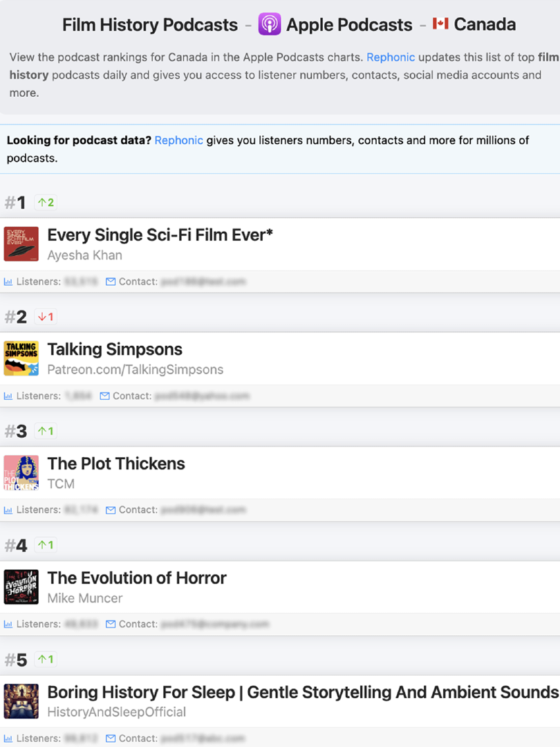
Task: Click the Apple Podcasts purple icon
Action: point(270,25)
